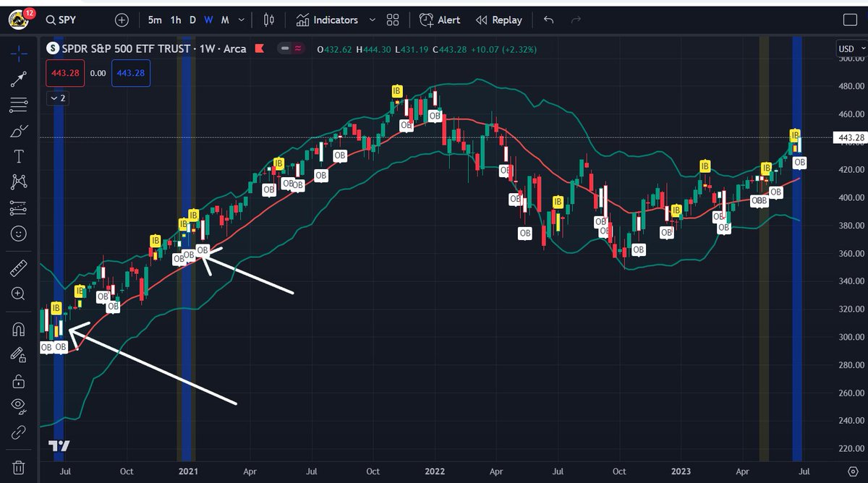
Task: Click the blue 443.28 buy button
Action: click(x=131, y=73)
